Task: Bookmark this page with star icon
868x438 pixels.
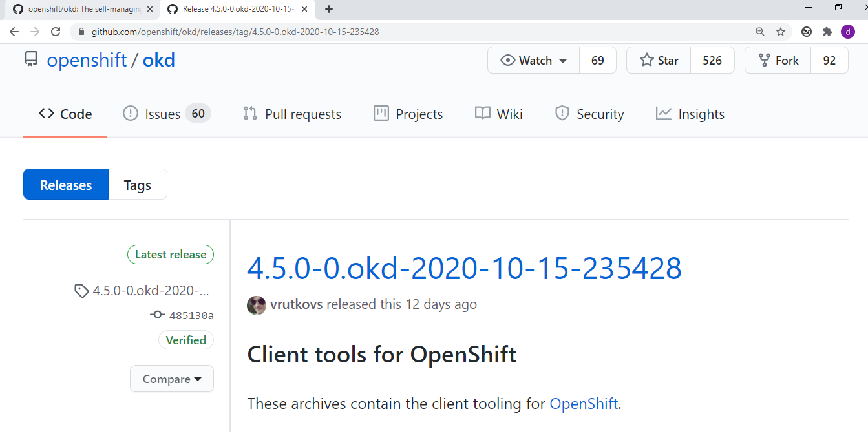Action: click(x=781, y=32)
